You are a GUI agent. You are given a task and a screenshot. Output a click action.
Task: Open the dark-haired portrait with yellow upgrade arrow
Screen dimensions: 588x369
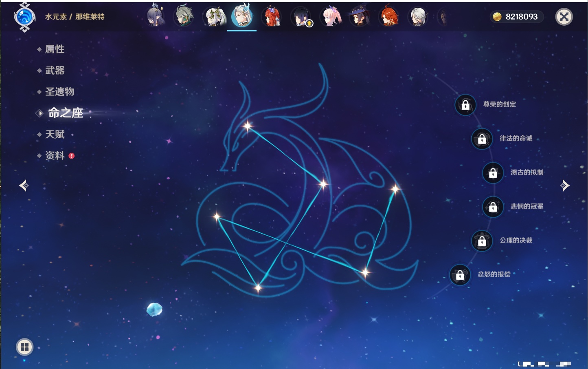tap(301, 17)
